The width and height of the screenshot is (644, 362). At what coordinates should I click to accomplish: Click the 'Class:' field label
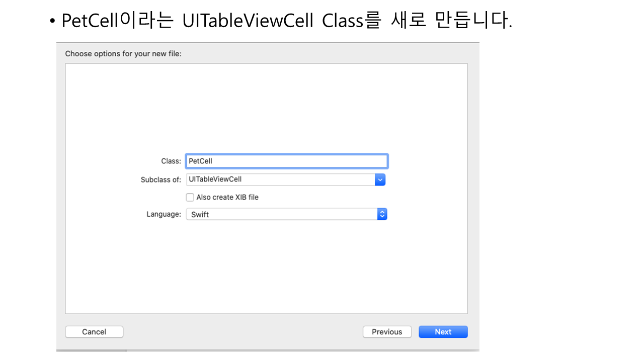coord(171,161)
